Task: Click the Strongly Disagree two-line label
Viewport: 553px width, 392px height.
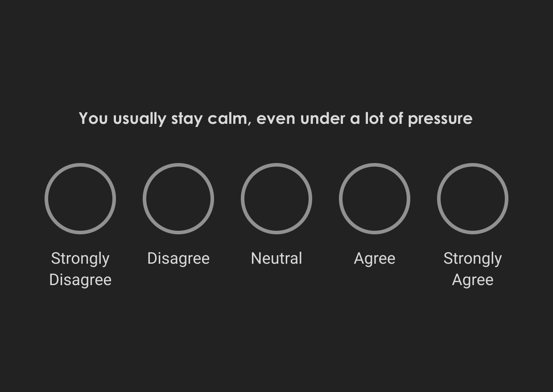Action: click(80, 269)
